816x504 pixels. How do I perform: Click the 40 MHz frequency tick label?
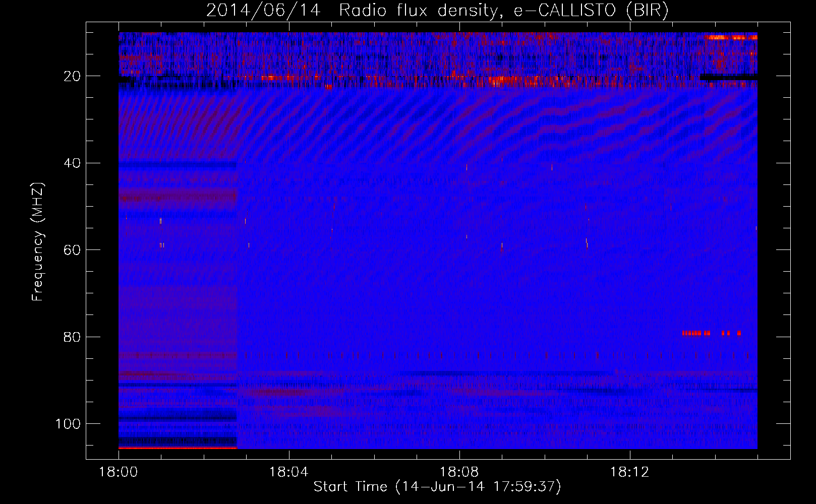click(x=72, y=163)
